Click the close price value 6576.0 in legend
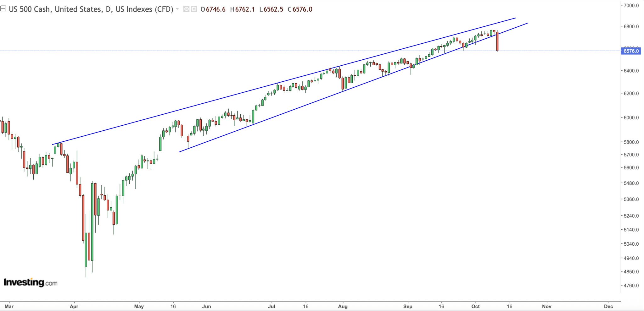644x311 pixels. tap(302, 9)
